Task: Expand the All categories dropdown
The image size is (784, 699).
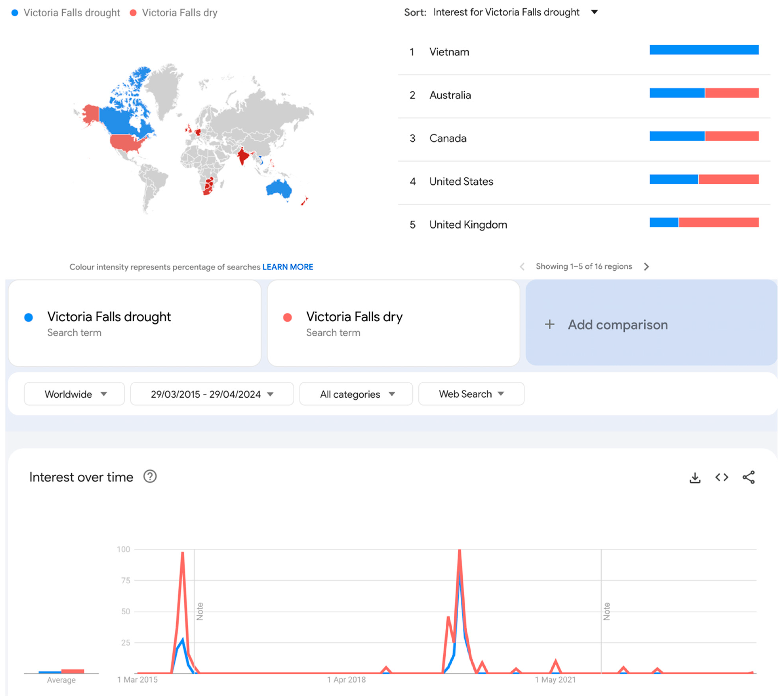Action: click(356, 394)
